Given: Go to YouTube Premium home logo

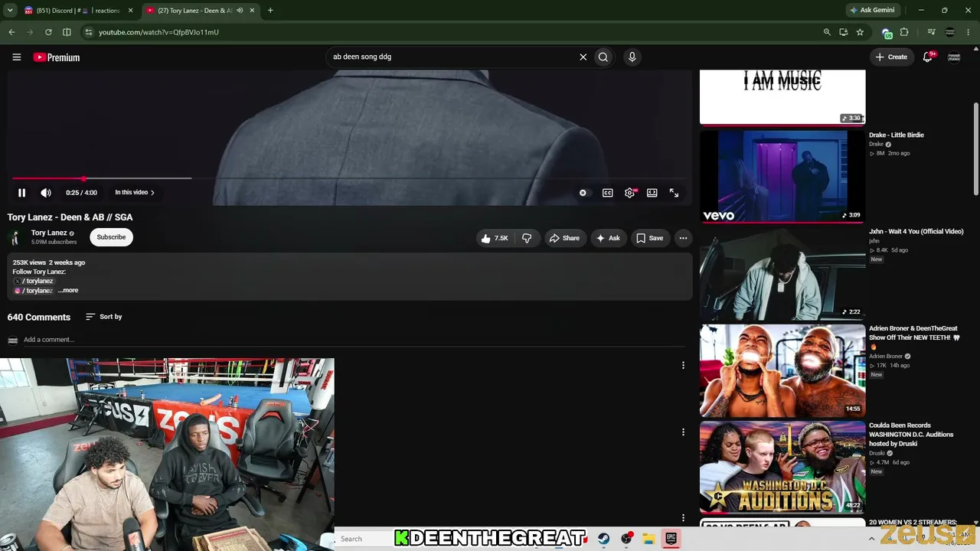Looking at the screenshot, I should click(x=57, y=57).
